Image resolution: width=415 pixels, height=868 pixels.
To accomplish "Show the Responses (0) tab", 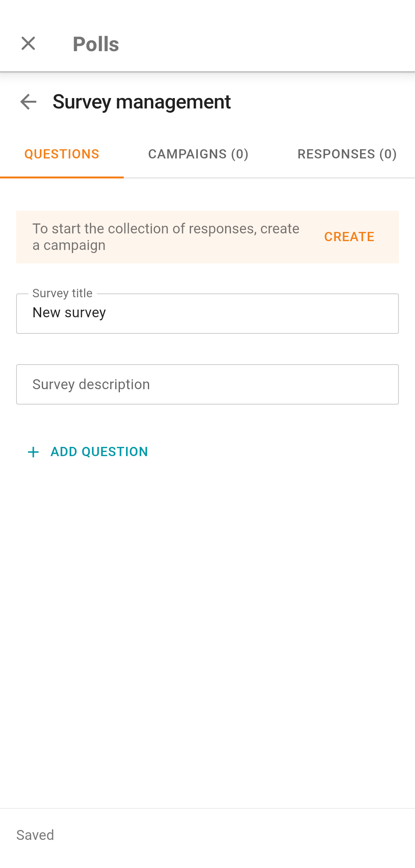I will point(347,154).
